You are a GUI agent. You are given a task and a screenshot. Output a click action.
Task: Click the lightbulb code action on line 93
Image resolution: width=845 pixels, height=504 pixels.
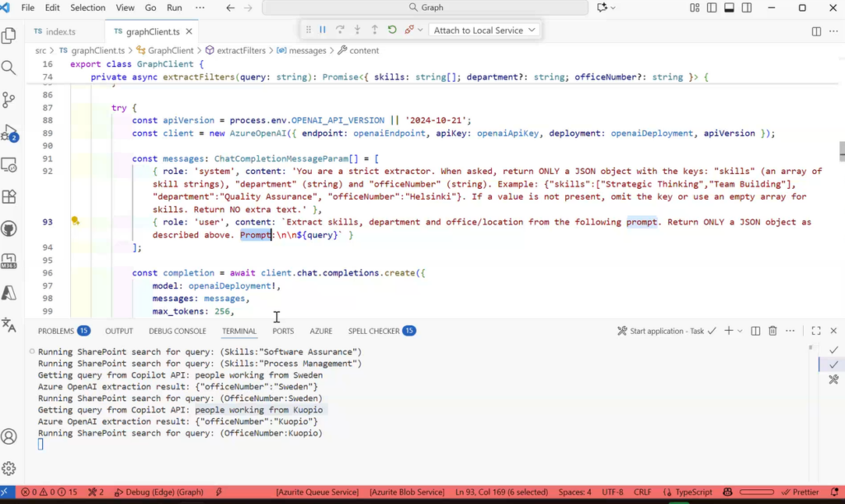[x=75, y=221]
